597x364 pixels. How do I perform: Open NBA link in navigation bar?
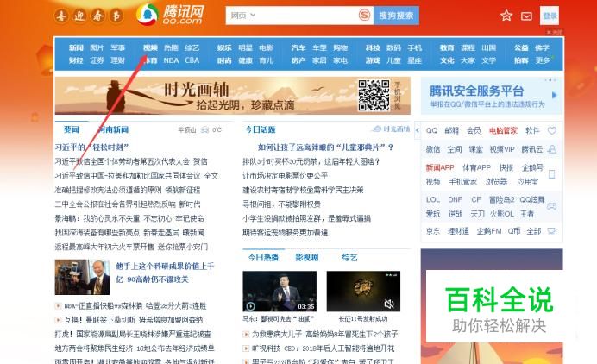coord(171,60)
